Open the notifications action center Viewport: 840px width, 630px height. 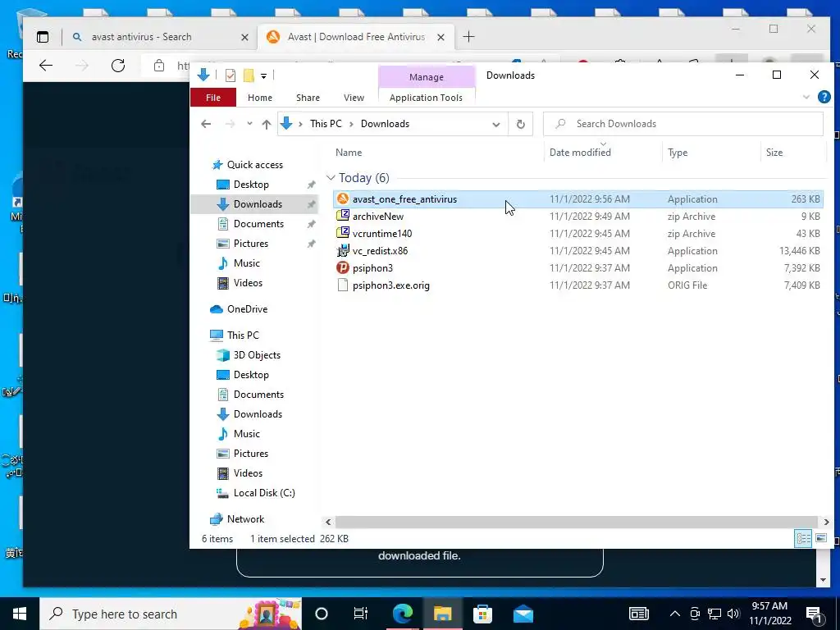coord(814,614)
